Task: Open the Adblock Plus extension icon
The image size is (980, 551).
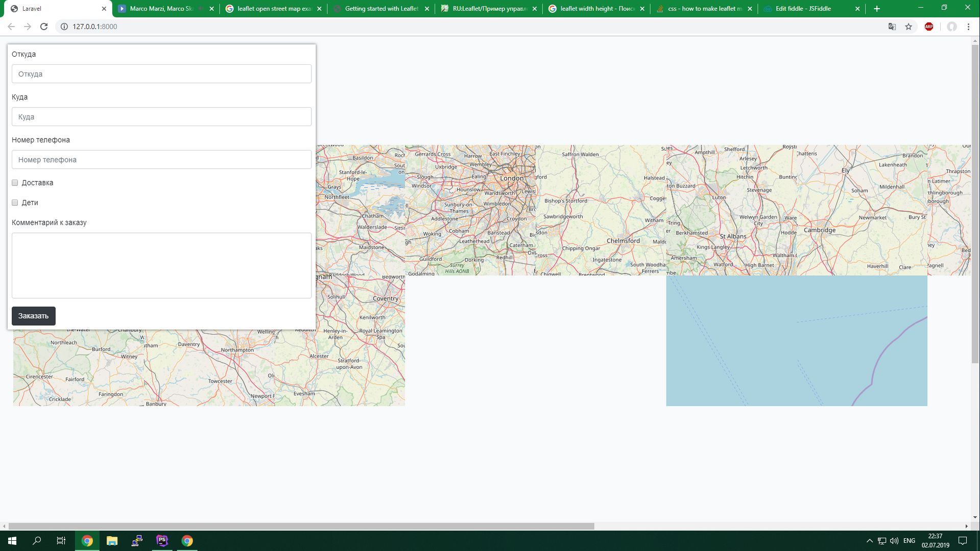Action: tap(929, 27)
